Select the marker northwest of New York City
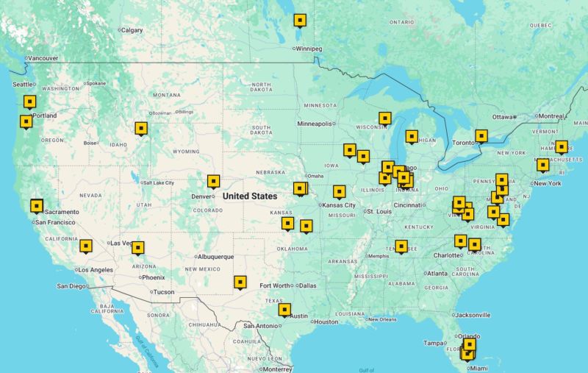The height and width of the screenshot is (373, 588). tap(542, 165)
